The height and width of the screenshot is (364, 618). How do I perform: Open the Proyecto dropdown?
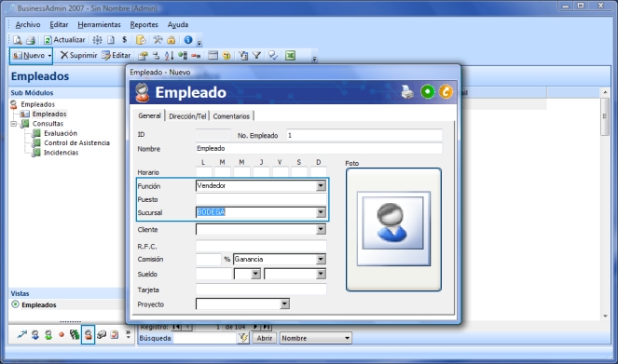click(284, 303)
